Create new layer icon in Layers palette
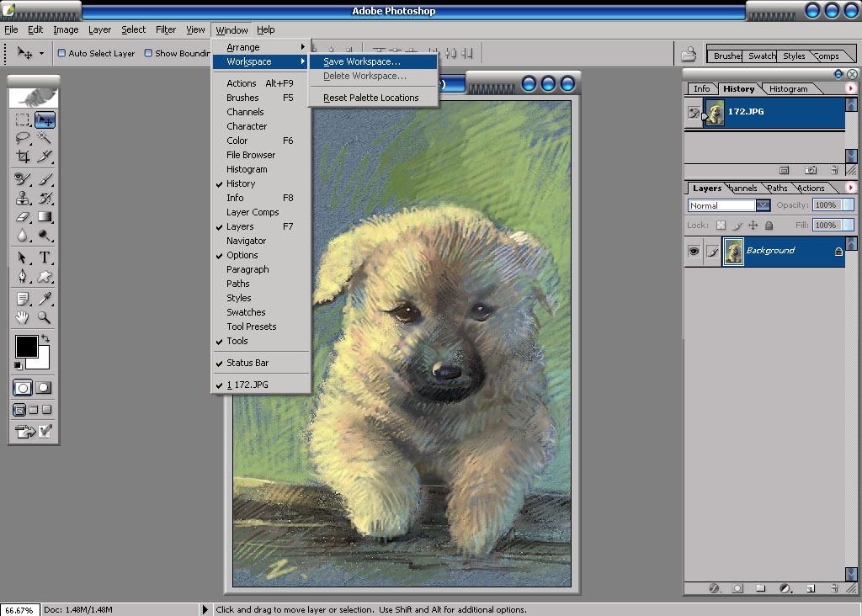The height and width of the screenshot is (616, 862). 811,588
